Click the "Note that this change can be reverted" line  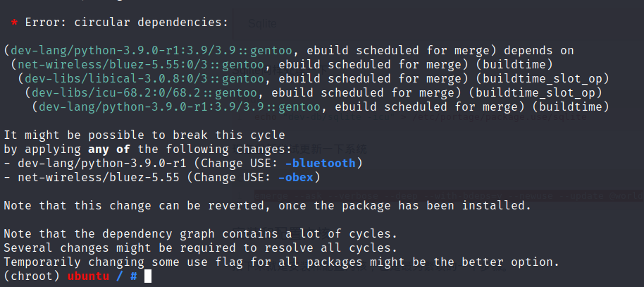tap(267, 206)
